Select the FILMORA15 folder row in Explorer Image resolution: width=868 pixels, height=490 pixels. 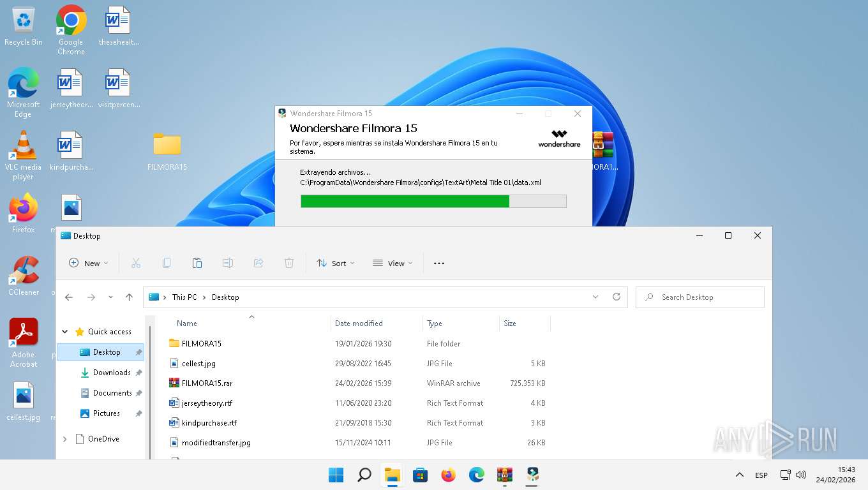pyautogui.click(x=359, y=343)
